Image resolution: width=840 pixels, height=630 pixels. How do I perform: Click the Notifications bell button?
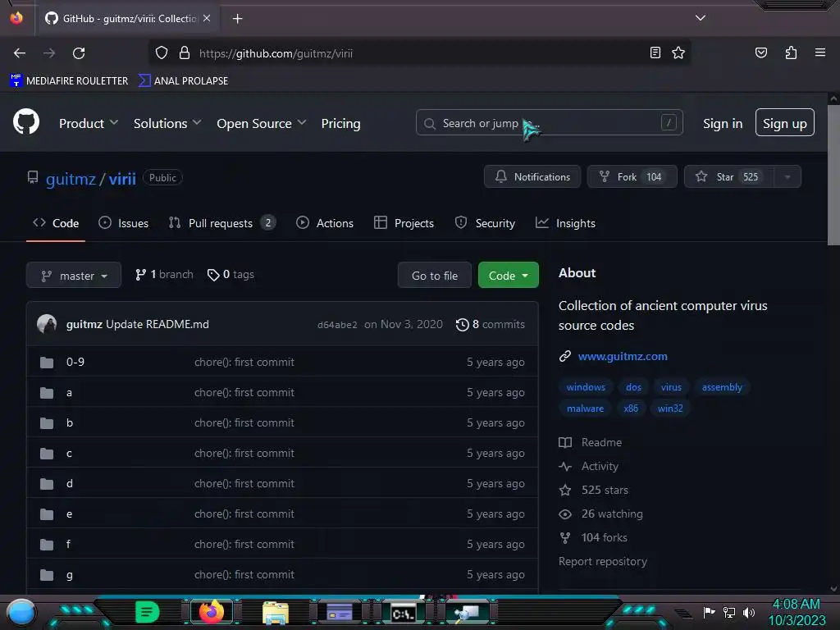(532, 177)
